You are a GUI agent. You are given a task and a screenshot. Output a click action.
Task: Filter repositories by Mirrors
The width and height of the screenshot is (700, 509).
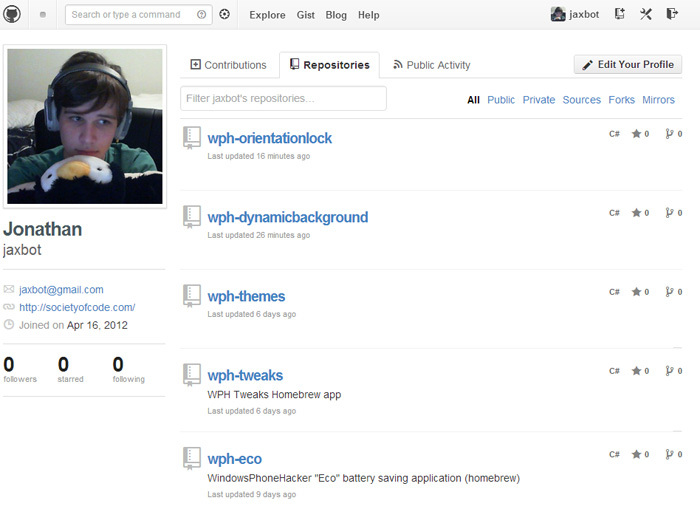pos(658,100)
